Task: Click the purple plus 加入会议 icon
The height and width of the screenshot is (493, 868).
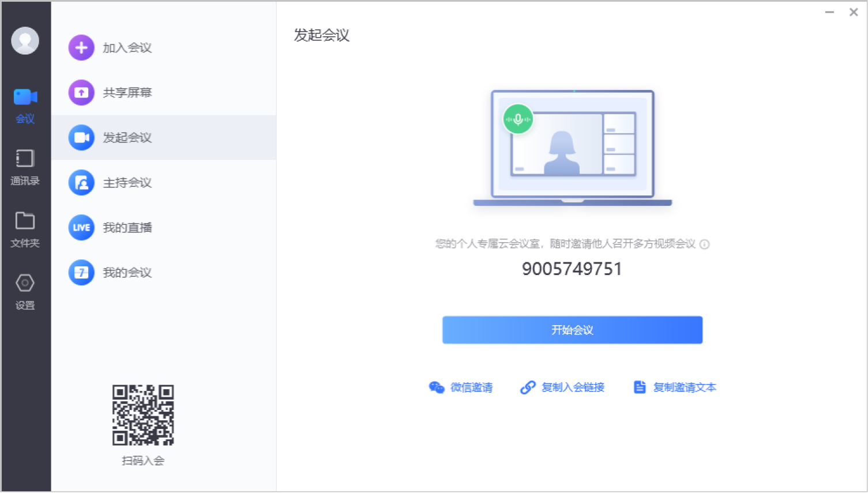Action: pos(81,48)
